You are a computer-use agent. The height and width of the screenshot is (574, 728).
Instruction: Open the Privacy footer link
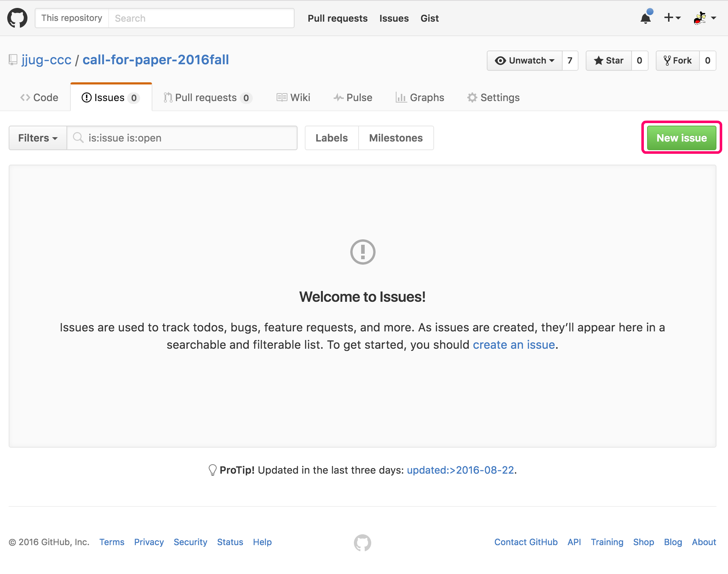click(149, 542)
